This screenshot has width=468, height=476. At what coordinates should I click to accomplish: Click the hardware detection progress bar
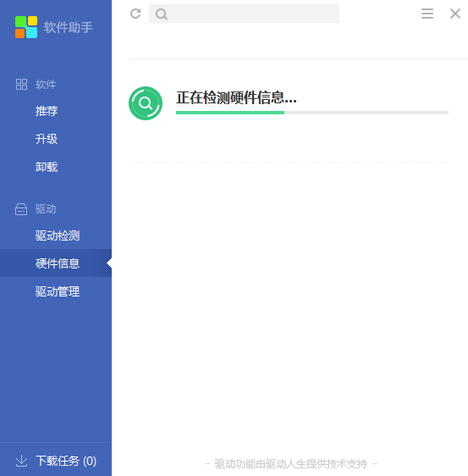coord(312,113)
